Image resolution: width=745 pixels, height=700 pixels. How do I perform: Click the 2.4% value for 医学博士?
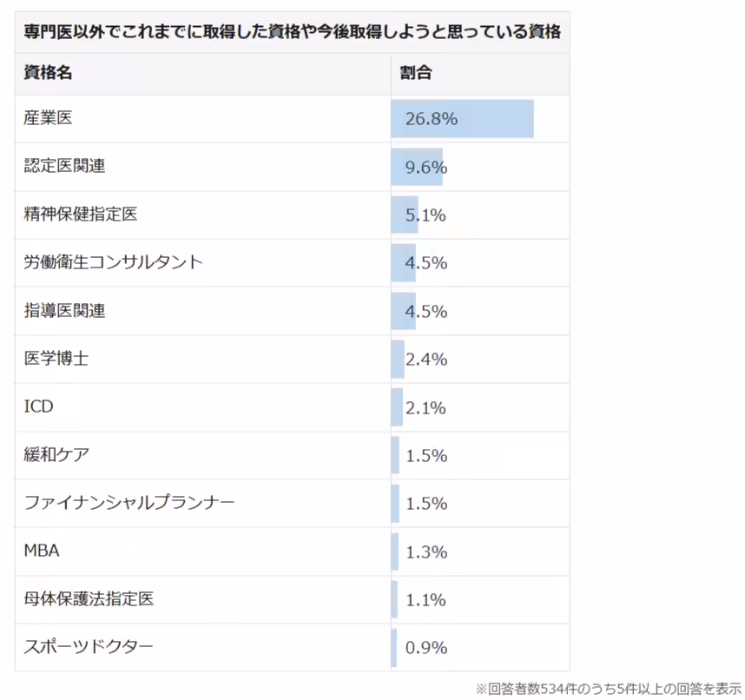pyautogui.click(x=426, y=360)
